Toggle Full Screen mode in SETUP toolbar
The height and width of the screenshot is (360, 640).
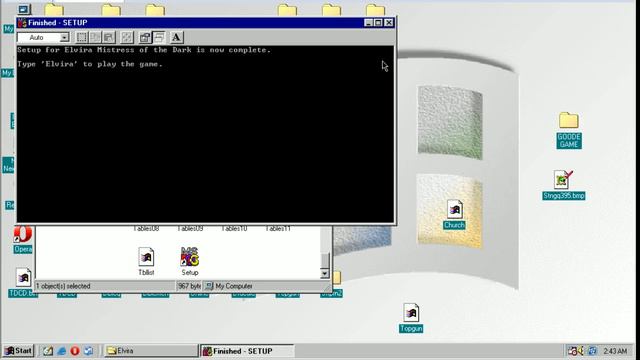[x=127, y=38]
